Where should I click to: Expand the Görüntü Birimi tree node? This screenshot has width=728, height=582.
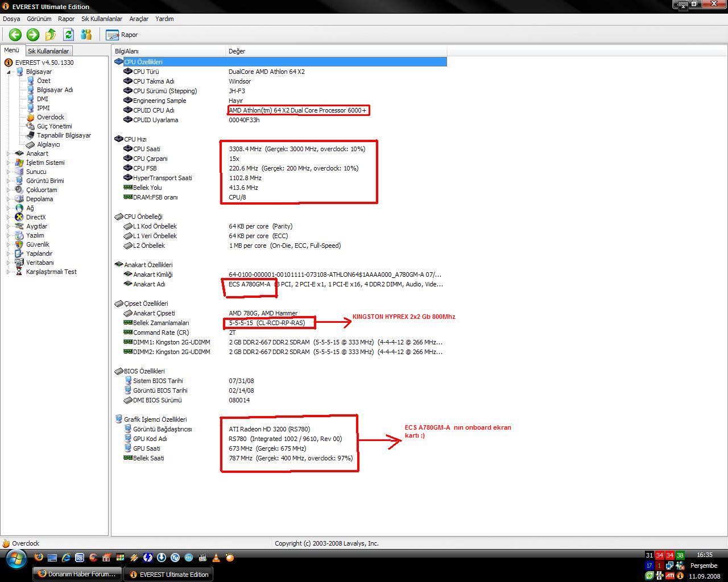[x=9, y=181]
